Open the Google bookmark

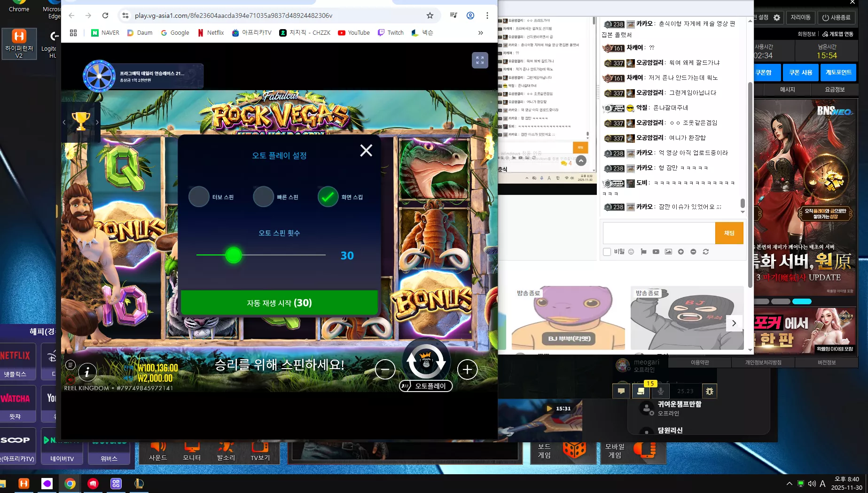point(175,33)
